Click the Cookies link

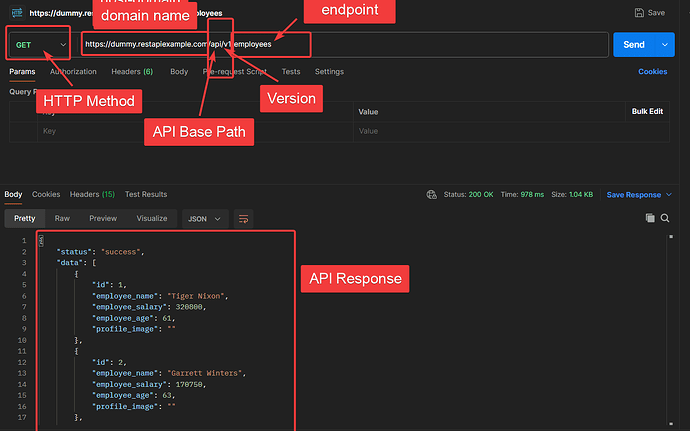653,72
